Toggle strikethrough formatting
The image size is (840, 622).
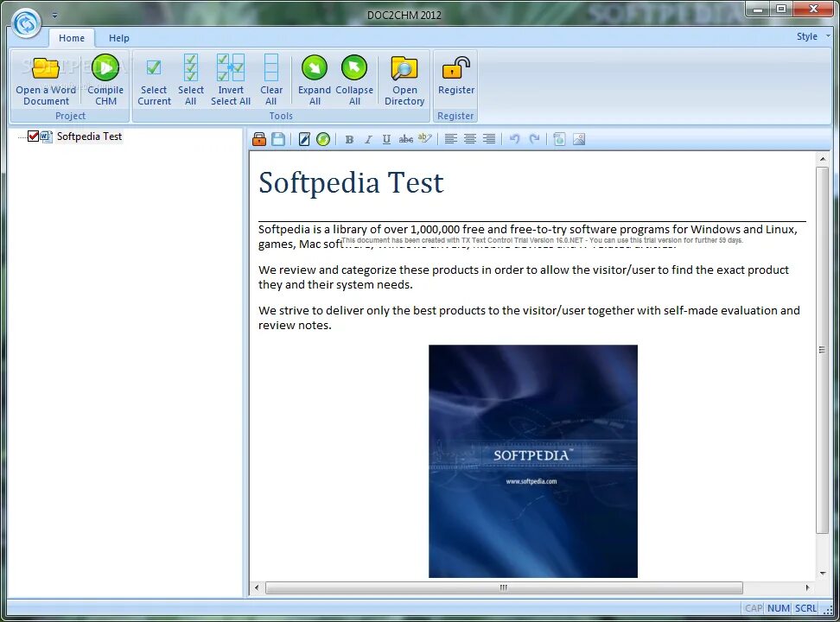pyautogui.click(x=405, y=139)
